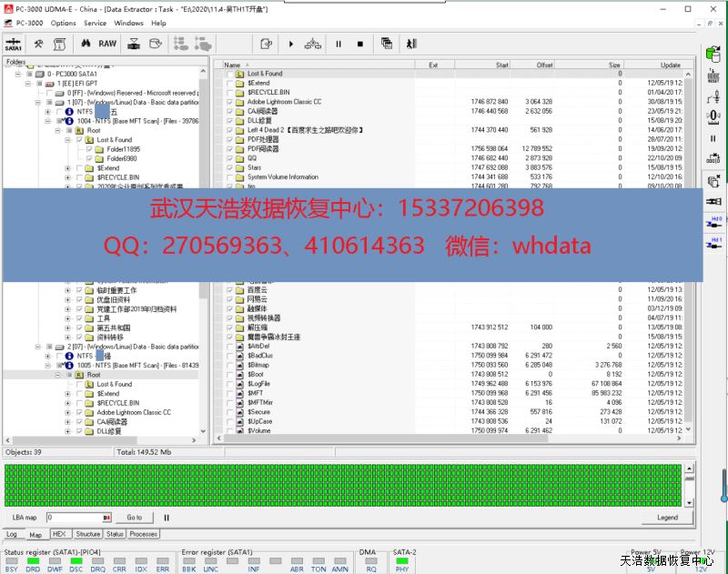
Task: Click the exit running-man icon
Action: 411,43
